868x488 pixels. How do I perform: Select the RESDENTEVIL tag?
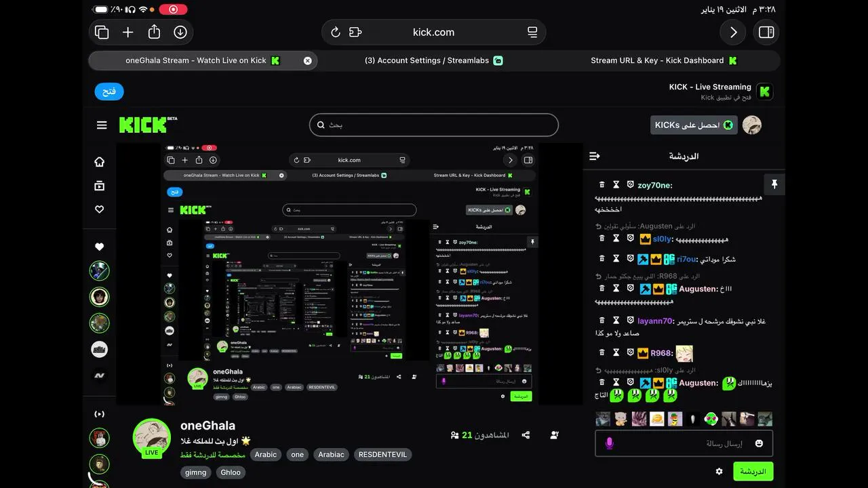pos(382,455)
